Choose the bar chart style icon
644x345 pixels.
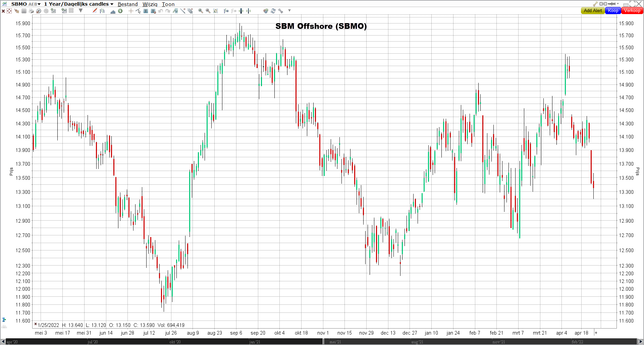pos(102,11)
